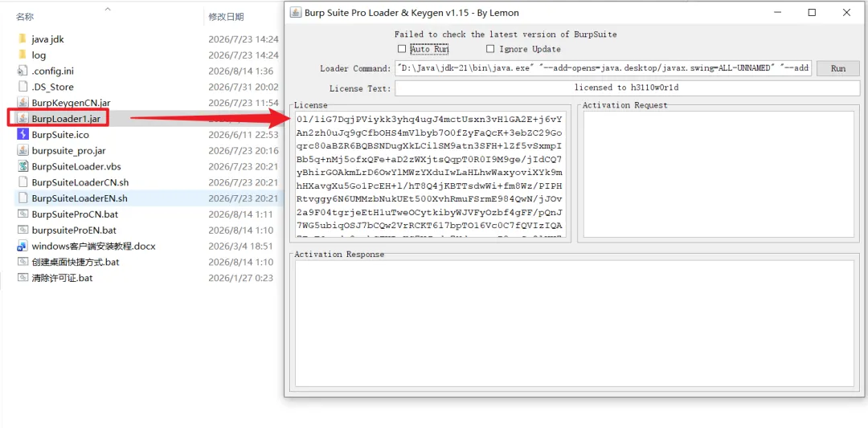Click the 清除许可证.bat file icon

[23, 278]
